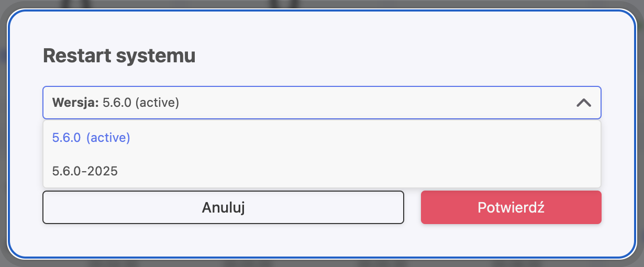Confirm restart with the Potwierdź button

click(x=510, y=207)
